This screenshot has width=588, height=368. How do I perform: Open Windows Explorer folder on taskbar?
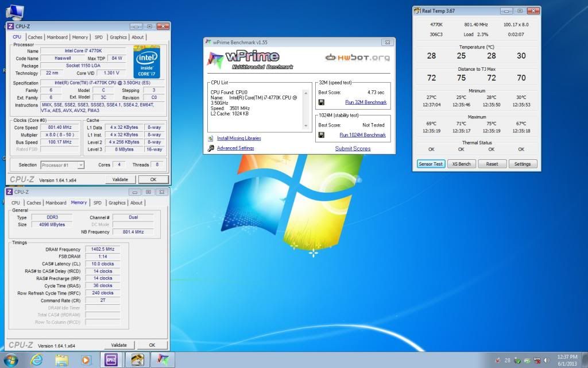pos(61,361)
